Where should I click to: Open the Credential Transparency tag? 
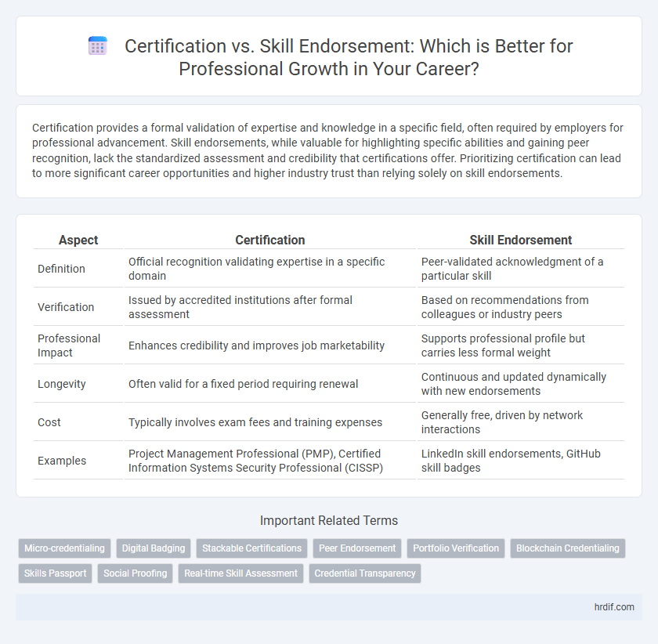pyautogui.click(x=365, y=573)
